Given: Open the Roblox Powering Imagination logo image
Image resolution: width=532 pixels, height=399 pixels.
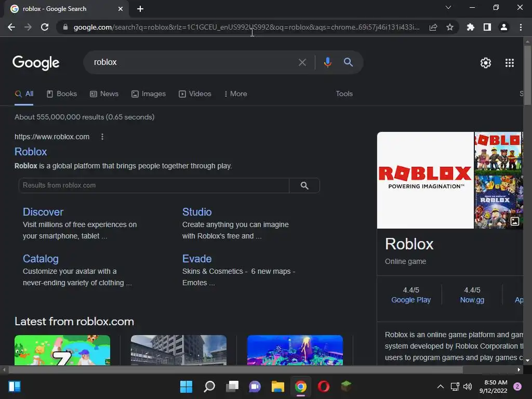Looking at the screenshot, I should (x=425, y=180).
